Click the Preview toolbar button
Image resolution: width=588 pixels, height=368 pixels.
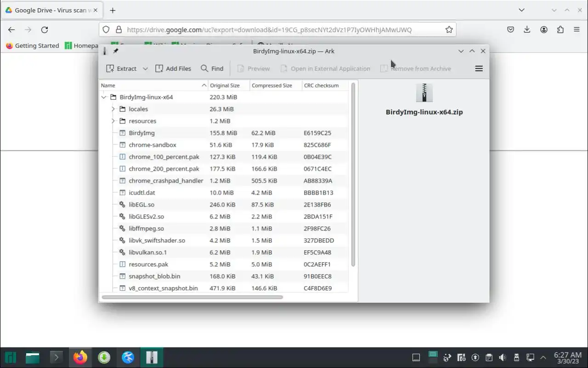click(x=254, y=69)
